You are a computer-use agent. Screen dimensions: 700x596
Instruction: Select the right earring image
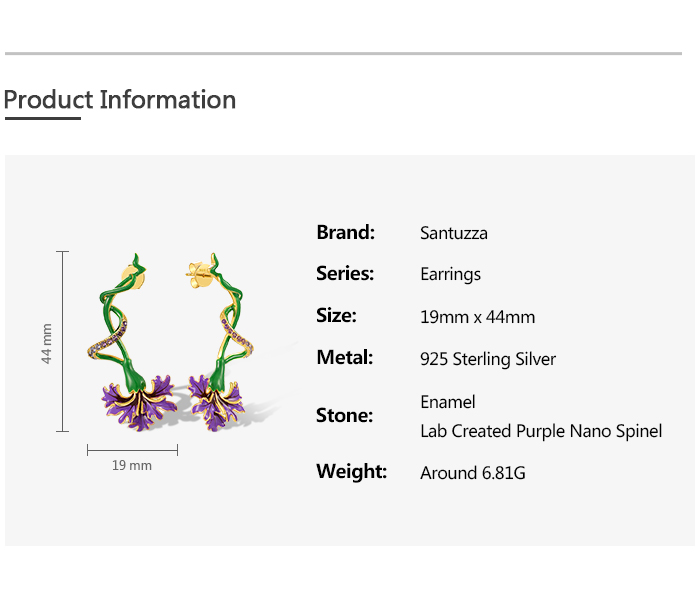click(220, 342)
